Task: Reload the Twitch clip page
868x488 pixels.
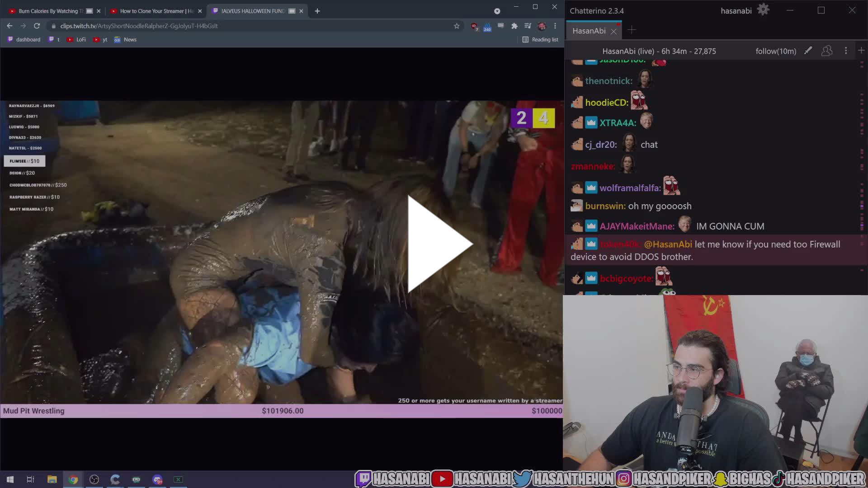Action: [x=37, y=26]
